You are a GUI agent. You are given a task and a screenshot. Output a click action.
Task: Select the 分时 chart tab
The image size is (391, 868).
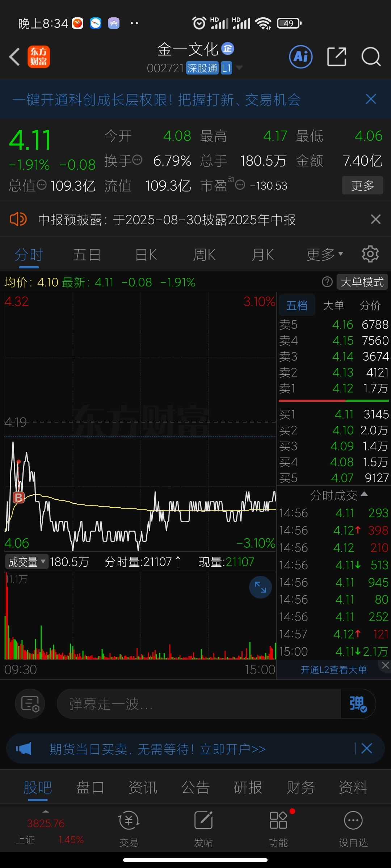pyautogui.click(x=29, y=255)
